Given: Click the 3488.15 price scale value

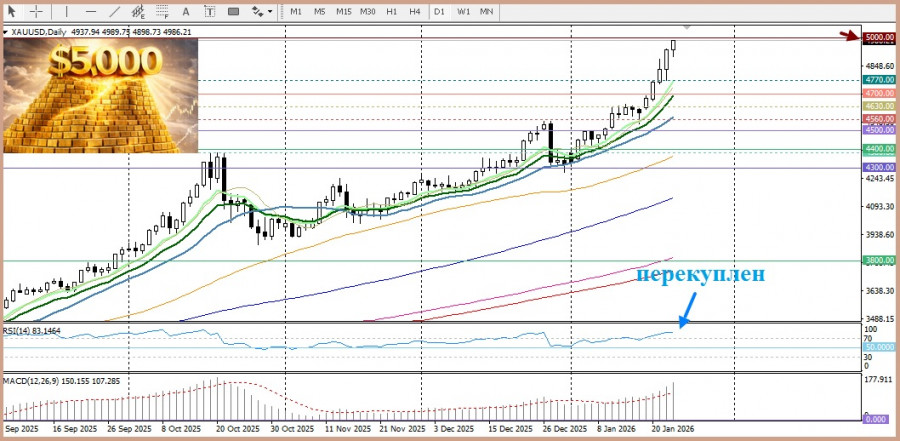Looking at the screenshot, I should click(880, 318).
